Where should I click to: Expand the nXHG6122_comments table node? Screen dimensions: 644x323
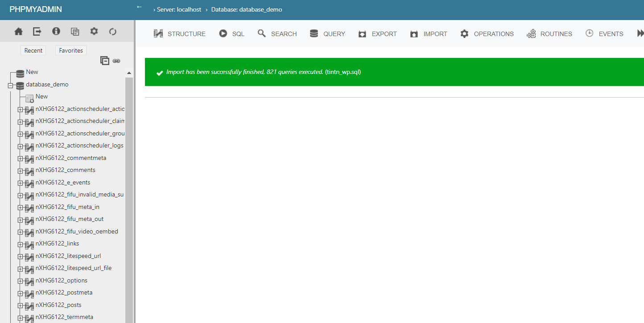tap(20, 171)
